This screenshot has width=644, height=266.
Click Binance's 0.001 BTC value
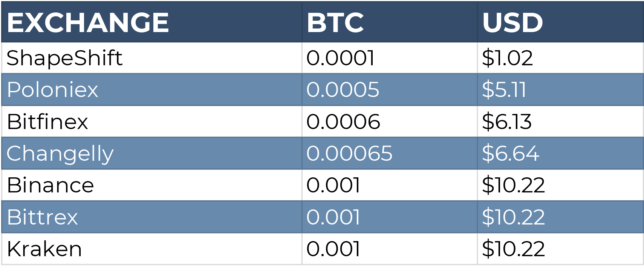coord(333,185)
